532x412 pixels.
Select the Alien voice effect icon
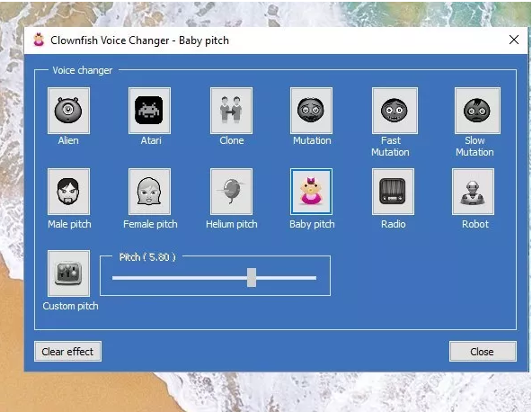tap(69, 111)
